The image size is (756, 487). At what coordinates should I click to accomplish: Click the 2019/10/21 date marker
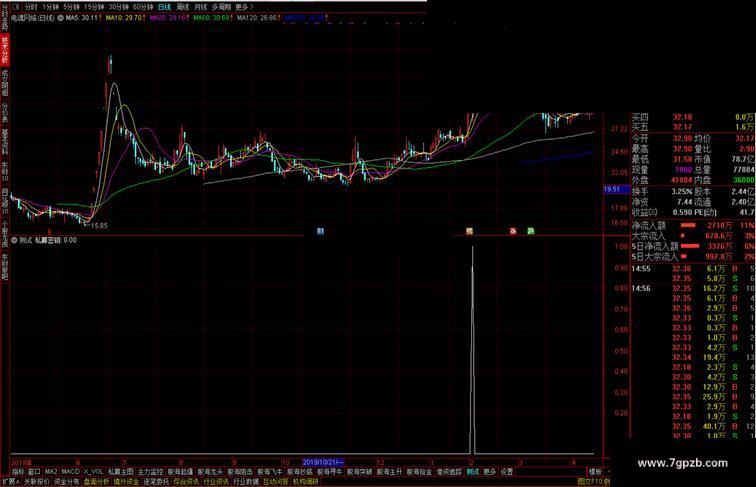pyautogui.click(x=323, y=462)
